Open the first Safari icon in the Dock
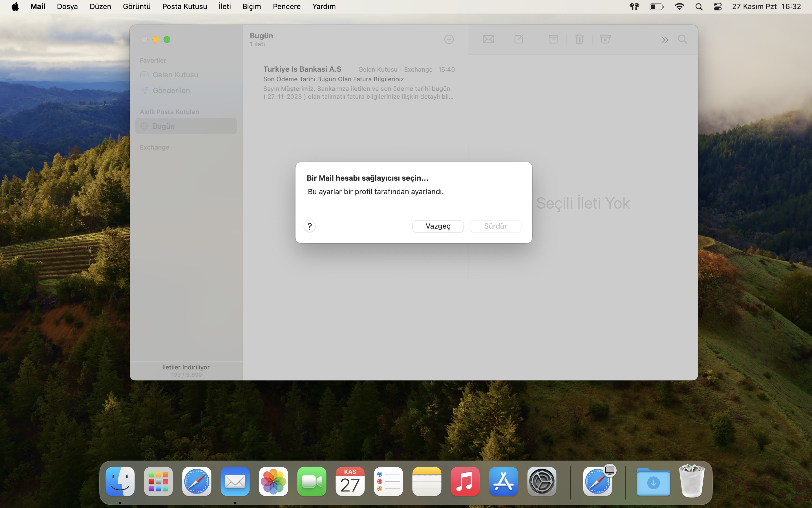This screenshot has width=812, height=508. [197, 481]
